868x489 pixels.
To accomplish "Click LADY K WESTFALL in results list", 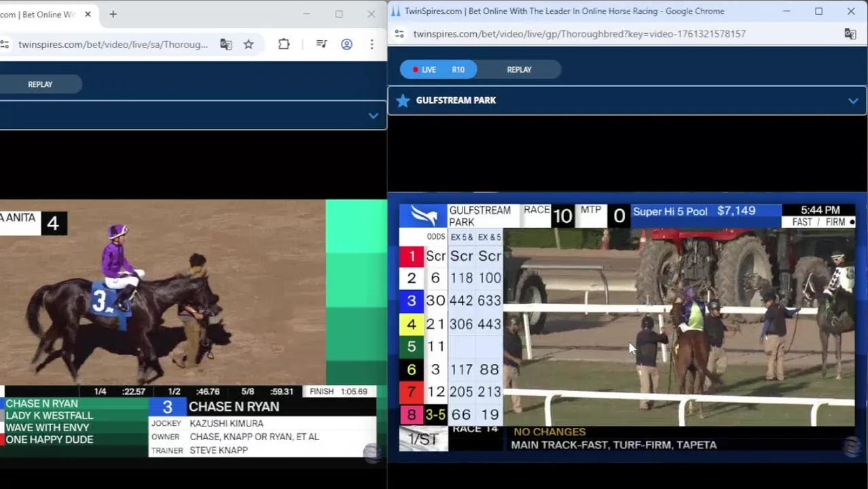I will tap(49, 416).
